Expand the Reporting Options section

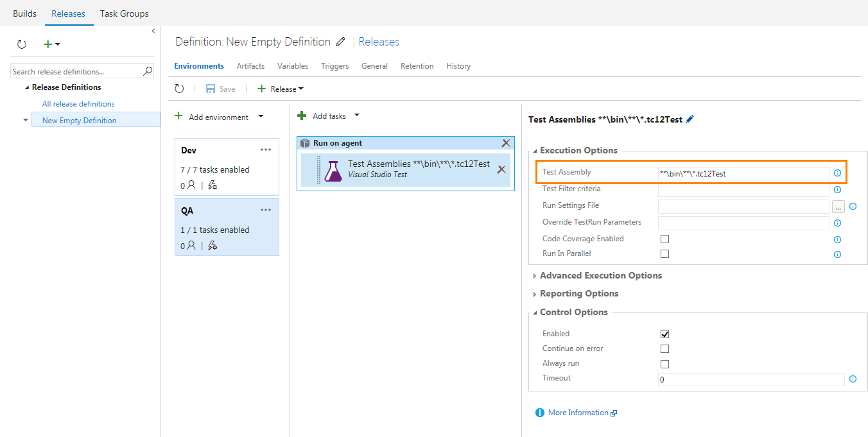click(578, 293)
